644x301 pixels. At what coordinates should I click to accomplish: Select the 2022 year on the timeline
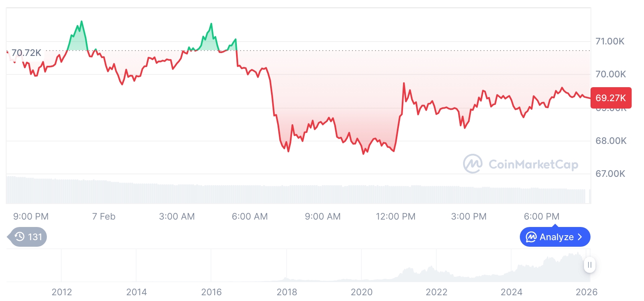(x=437, y=292)
